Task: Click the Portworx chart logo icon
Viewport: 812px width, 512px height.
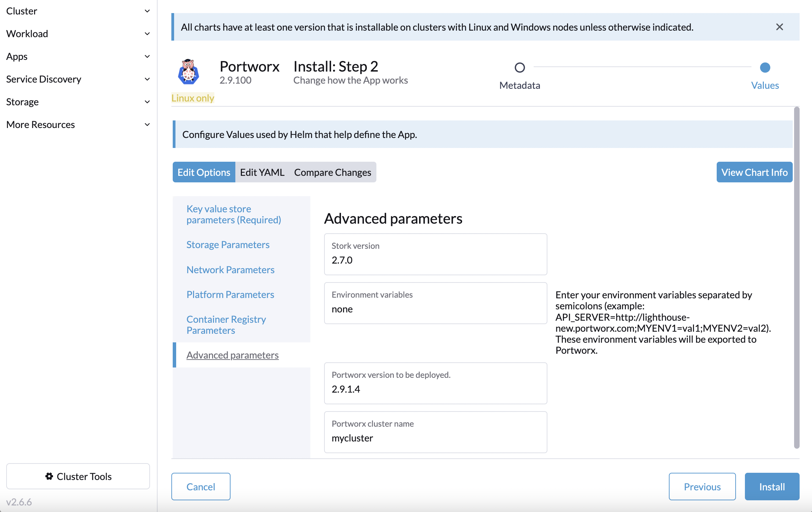Action: coord(188,72)
